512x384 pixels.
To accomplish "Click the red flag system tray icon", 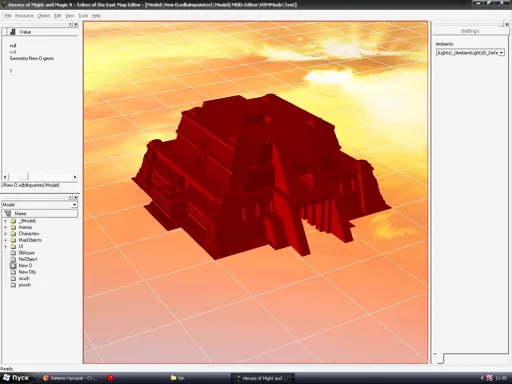I will pos(489,378).
